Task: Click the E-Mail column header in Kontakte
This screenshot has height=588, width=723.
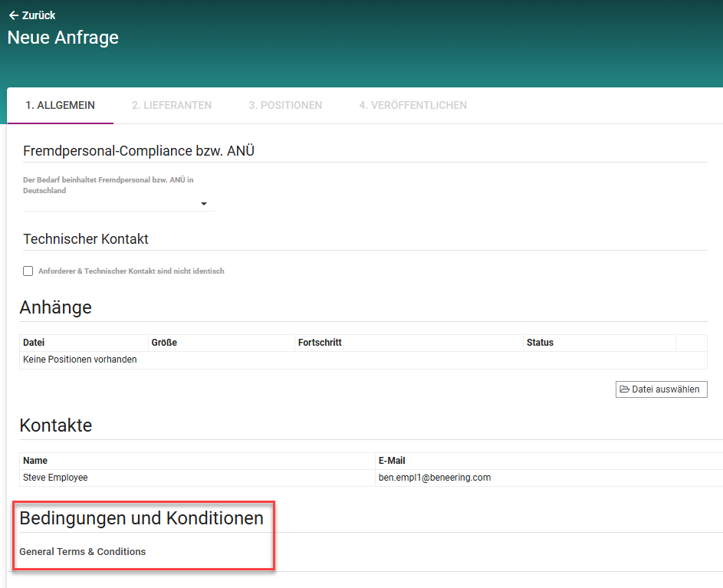Action: (x=392, y=461)
